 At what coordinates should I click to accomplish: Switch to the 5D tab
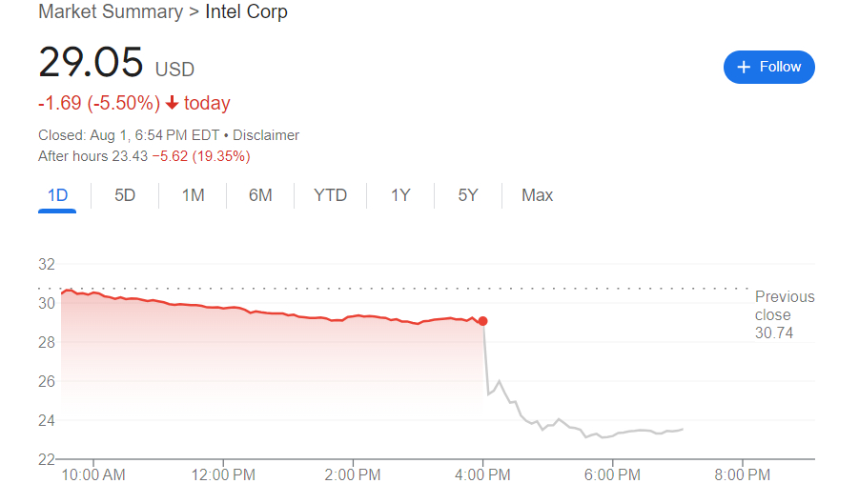(125, 195)
